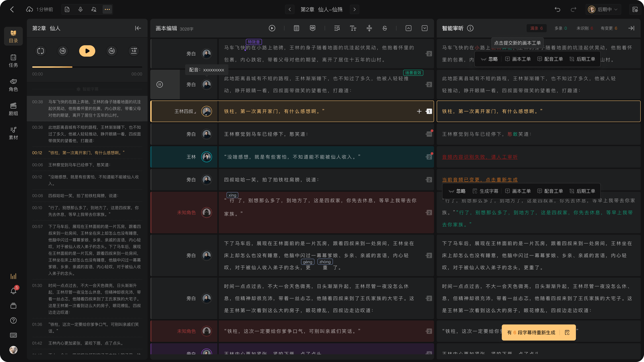This screenshot has height=362, width=644.
Task: Click the user avatar at sidebar bottom
Action: pos(13,350)
